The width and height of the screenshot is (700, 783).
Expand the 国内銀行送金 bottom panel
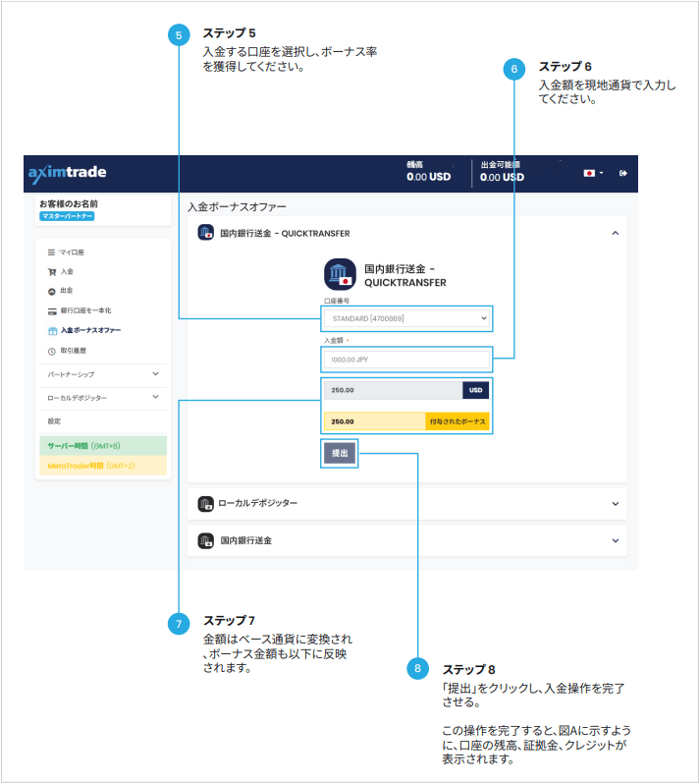(616, 540)
